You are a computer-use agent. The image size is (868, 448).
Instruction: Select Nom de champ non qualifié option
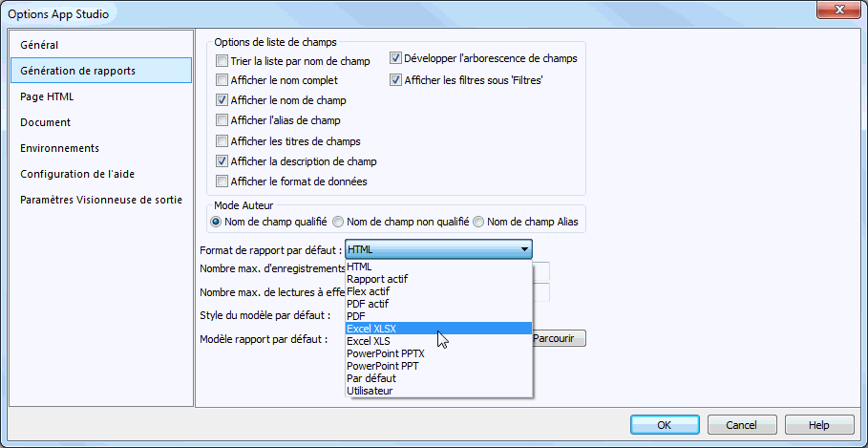tap(338, 222)
